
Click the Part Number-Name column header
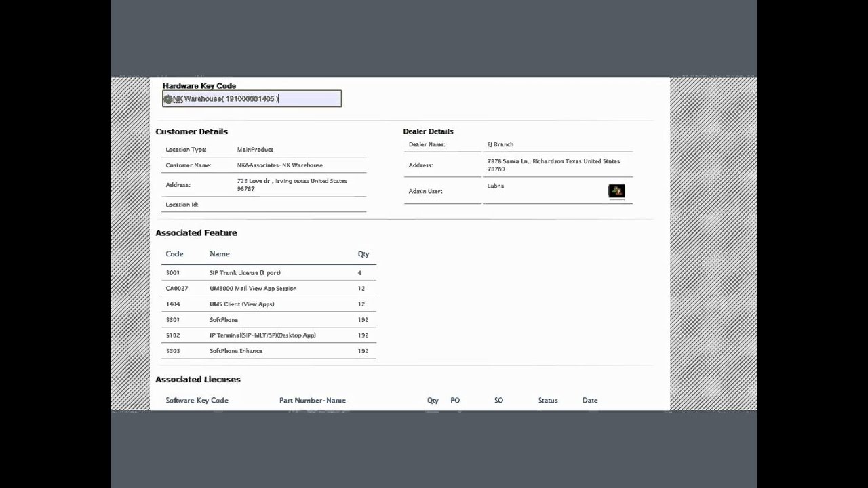(x=313, y=401)
